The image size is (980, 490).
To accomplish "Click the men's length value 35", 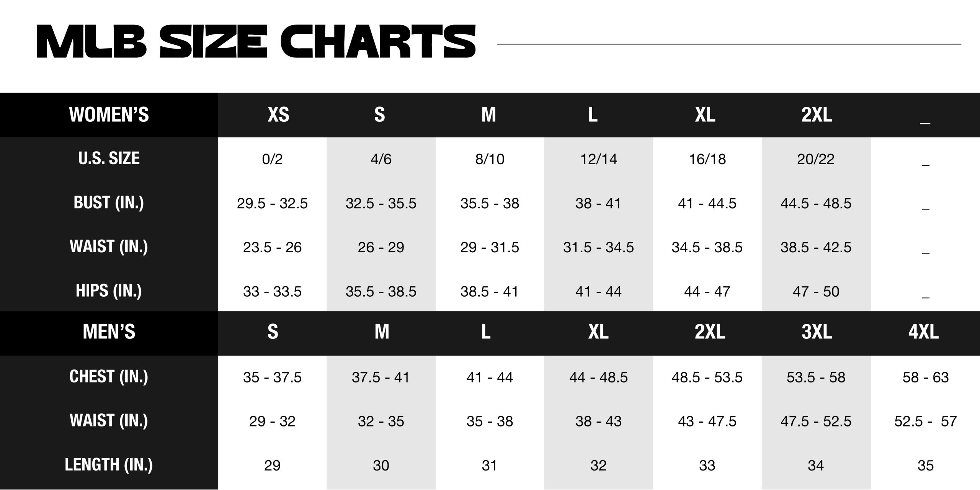I will [x=925, y=465].
